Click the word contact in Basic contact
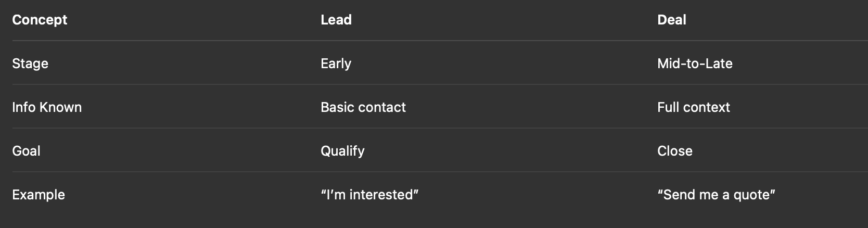The width and height of the screenshot is (868, 228). [x=384, y=107]
